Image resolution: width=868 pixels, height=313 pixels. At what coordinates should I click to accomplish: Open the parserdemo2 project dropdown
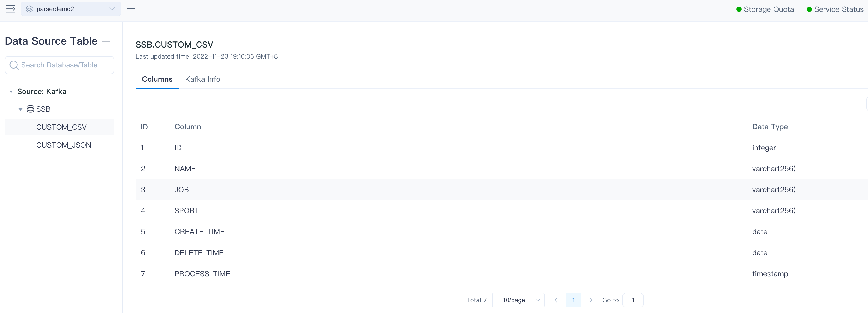[x=112, y=9]
